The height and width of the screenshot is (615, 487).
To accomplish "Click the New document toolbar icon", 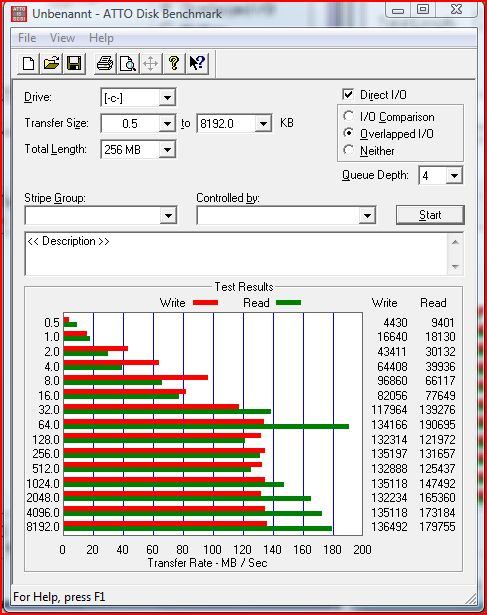I will pos(28,63).
